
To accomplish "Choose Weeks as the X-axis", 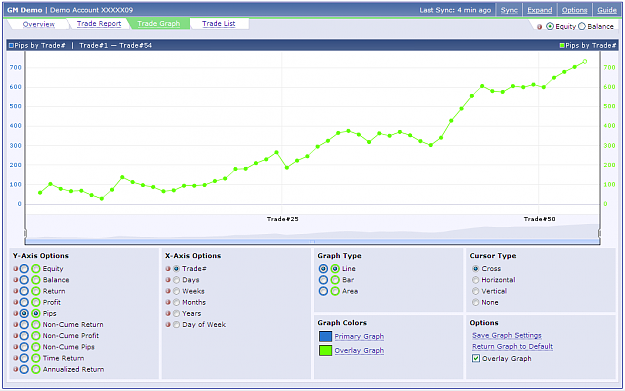I will 176,291.
